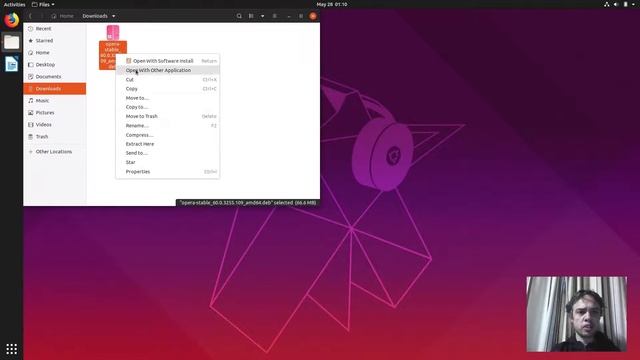Viewport: 640px width, 360px height.
Task: Choose Move to Trash
Action: click(x=168, y=116)
